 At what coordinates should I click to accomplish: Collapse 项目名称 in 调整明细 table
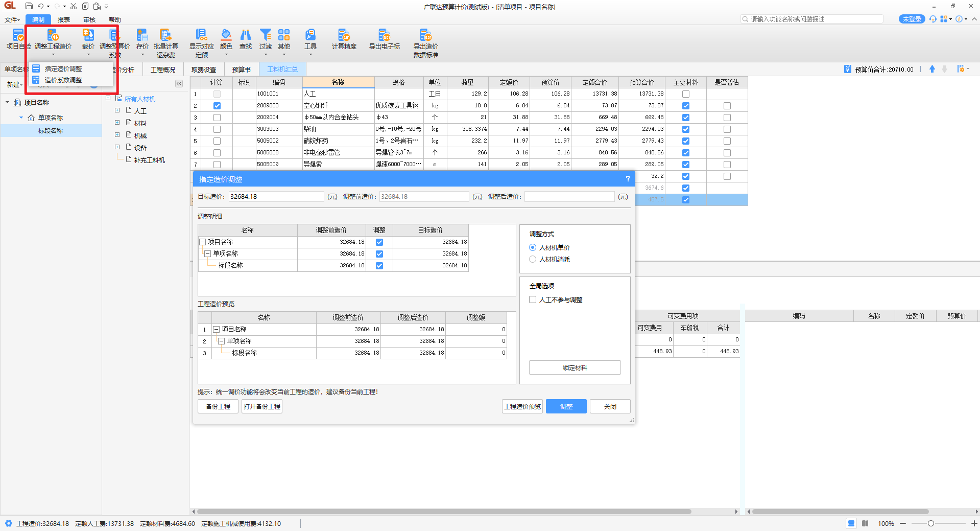tap(203, 242)
